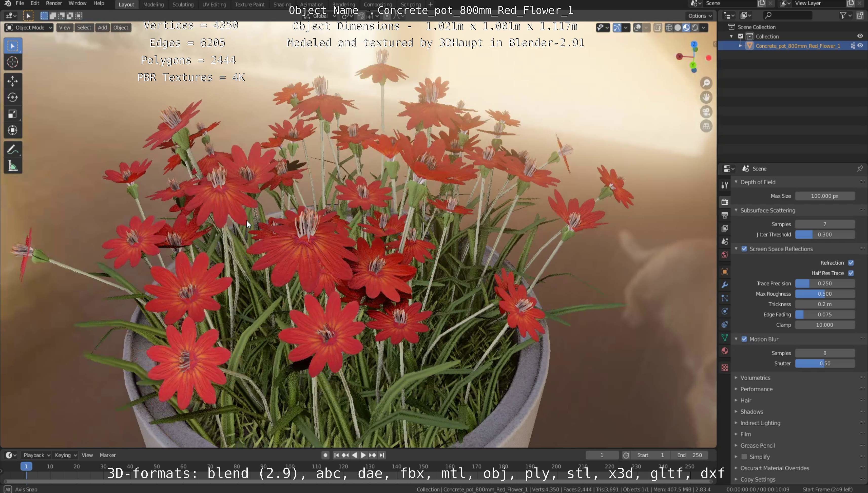The image size is (868, 493).
Task: Click the viewport Add menu button
Action: click(x=102, y=28)
